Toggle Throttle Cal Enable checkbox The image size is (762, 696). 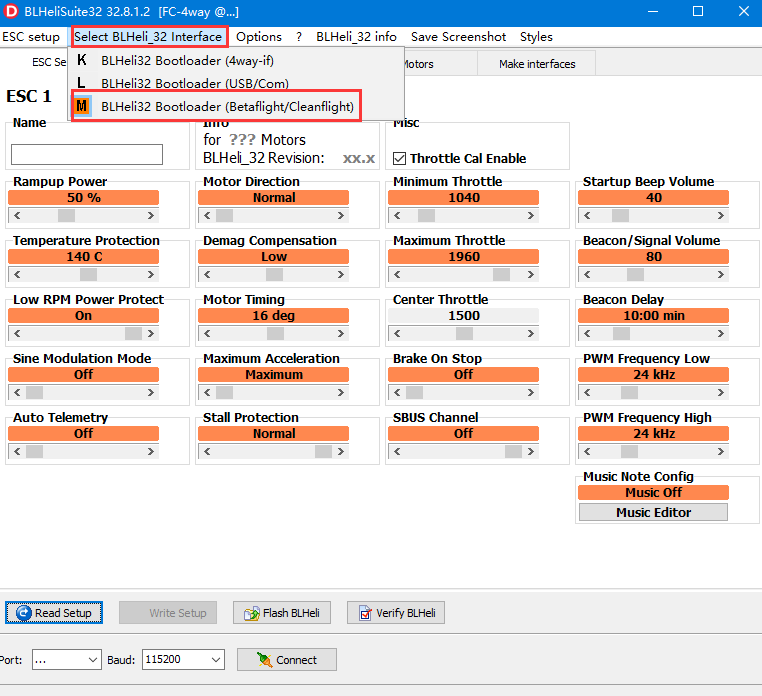click(399, 158)
